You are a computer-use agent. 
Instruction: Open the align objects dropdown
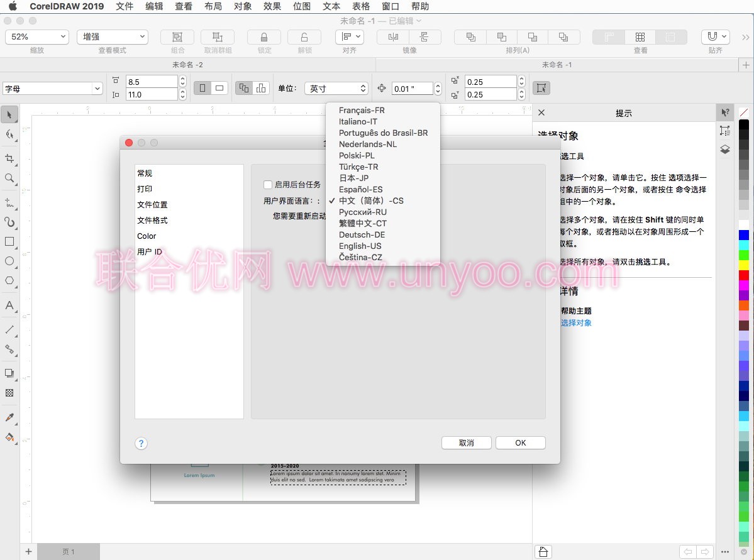pyautogui.click(x=350, y=37)
